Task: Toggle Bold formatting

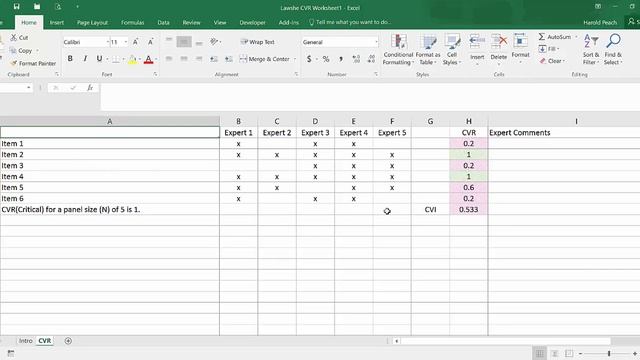Action: (x=70, y=59)
